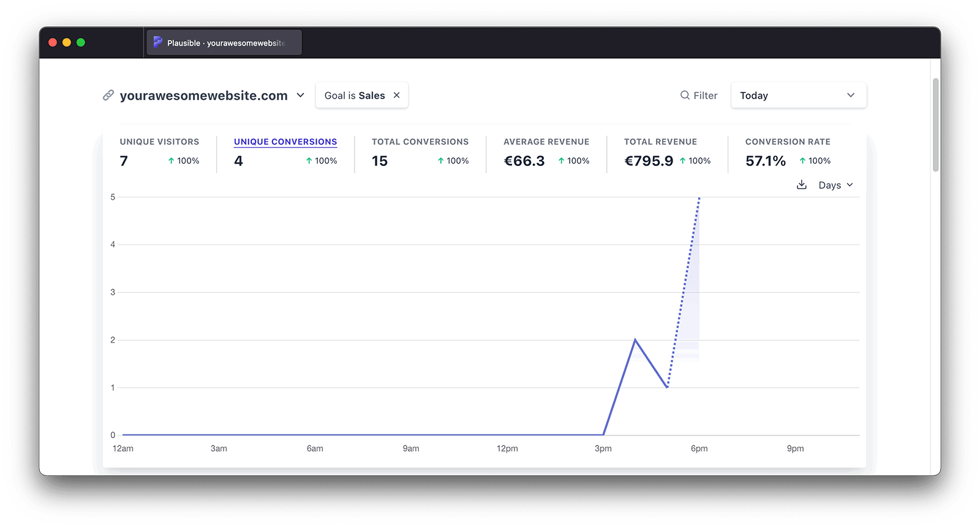
Task: Select the Unique Visitors metric
Action: (159, 142)
